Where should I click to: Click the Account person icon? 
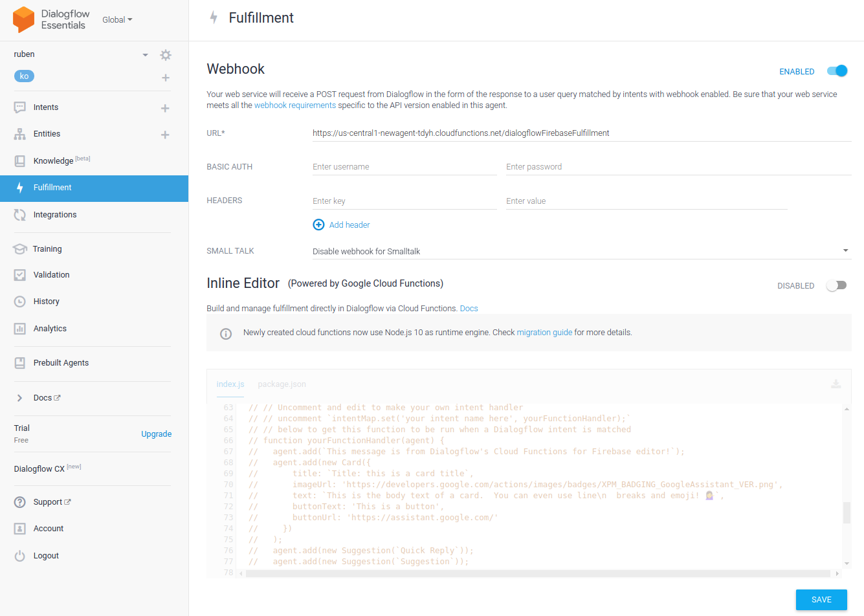[20, 529]
